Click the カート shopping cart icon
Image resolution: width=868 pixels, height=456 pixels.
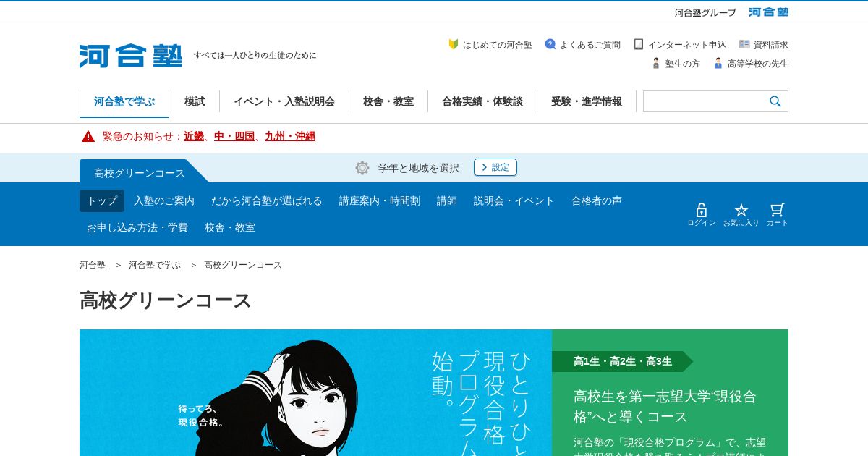click(x=777, y=210)
